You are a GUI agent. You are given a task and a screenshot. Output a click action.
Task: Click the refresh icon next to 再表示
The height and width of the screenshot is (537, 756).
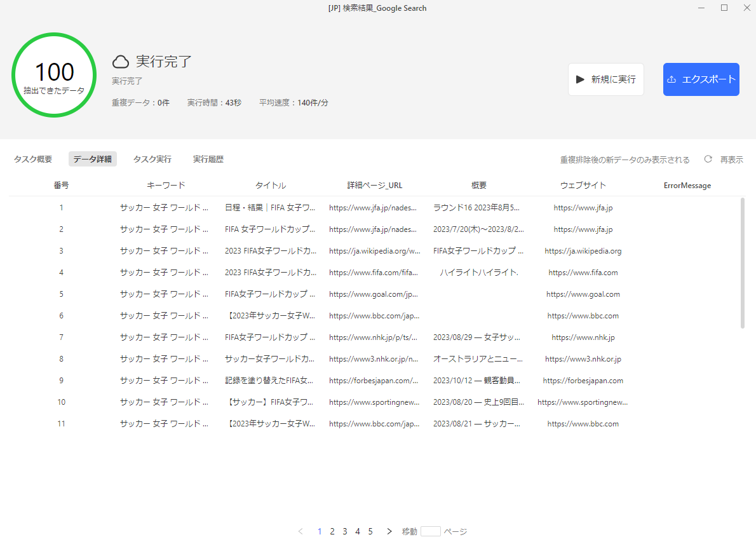[x=708, y=160]
